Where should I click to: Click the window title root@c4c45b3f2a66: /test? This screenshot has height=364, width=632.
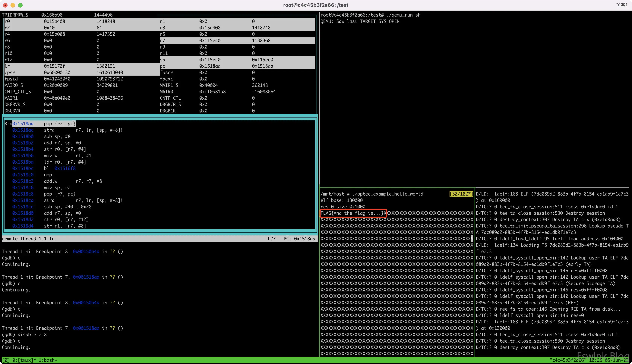click(315, 5)
